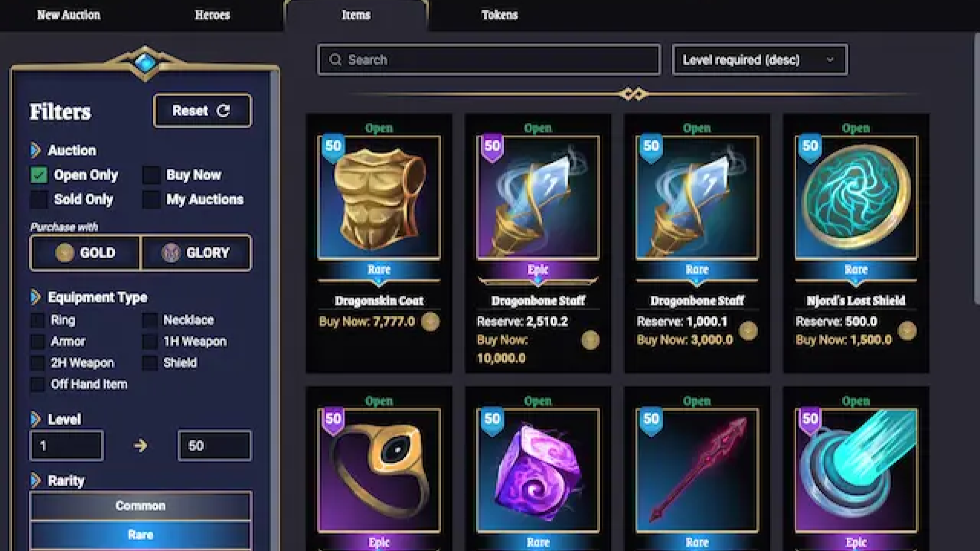
Task: Switch to the Heroes tab
Action: pos(212,15)
